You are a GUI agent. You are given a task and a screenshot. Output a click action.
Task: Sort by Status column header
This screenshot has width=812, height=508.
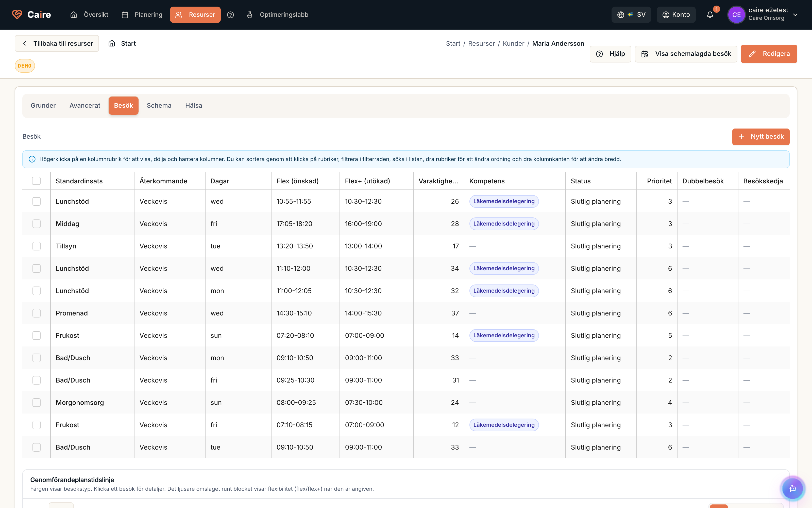click(x=581, y=181)
